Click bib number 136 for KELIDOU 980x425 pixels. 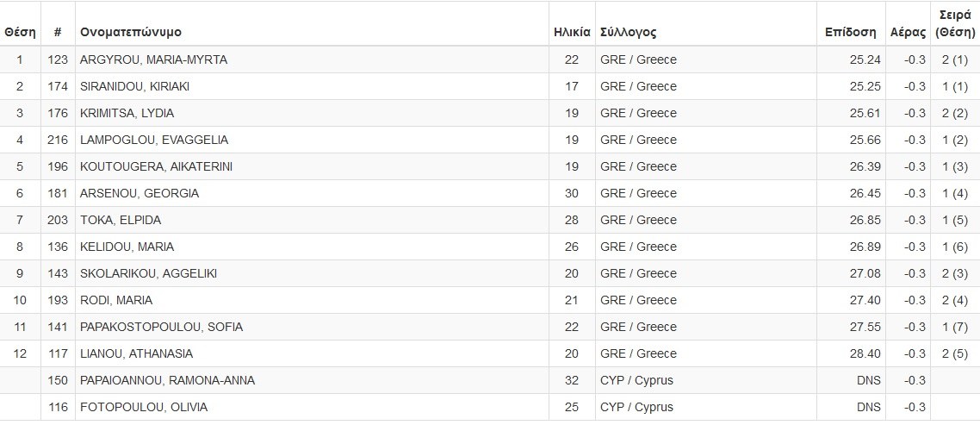click(x=58, y=247)
